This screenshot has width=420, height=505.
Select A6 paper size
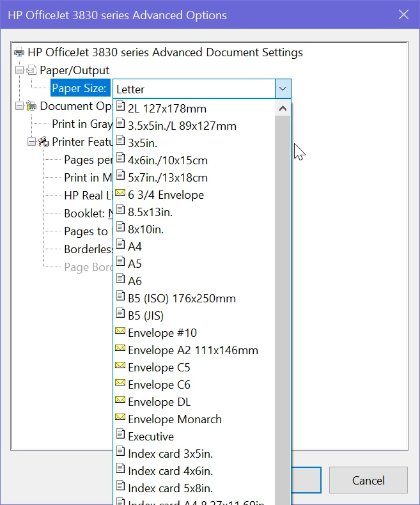pos(194,281)
